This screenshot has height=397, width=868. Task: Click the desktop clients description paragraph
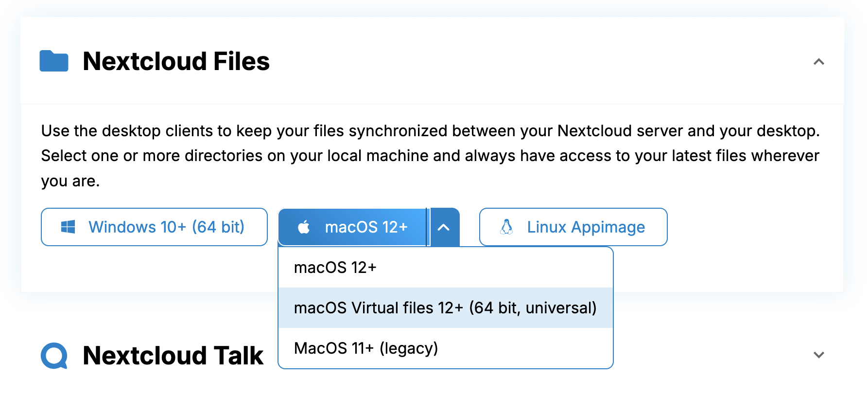[431, 156]
